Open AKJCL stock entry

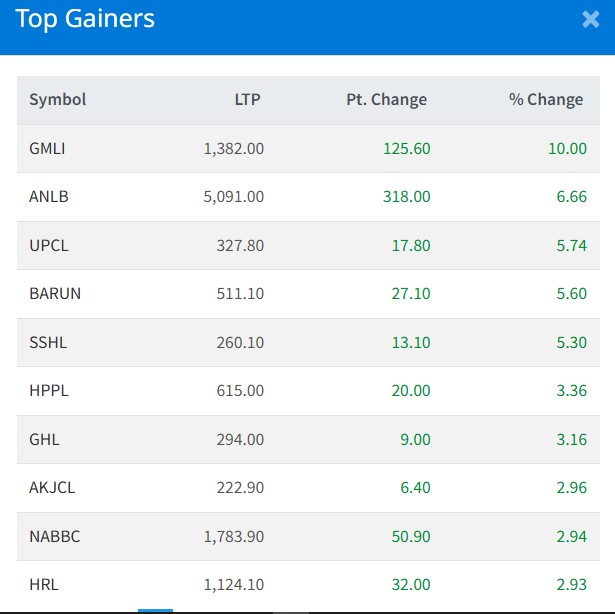(52, 487)
